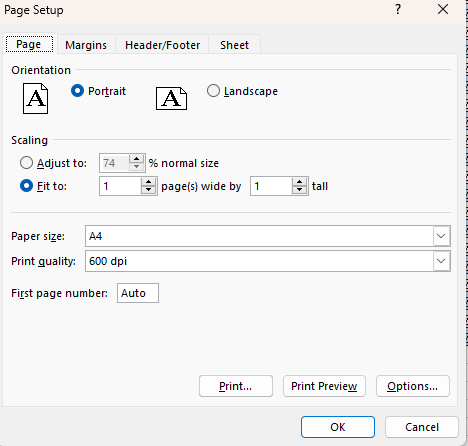The height and width of the screenshot is (446, 468).
Task: Switch to the Margins tab
Action: pos(86,45)
